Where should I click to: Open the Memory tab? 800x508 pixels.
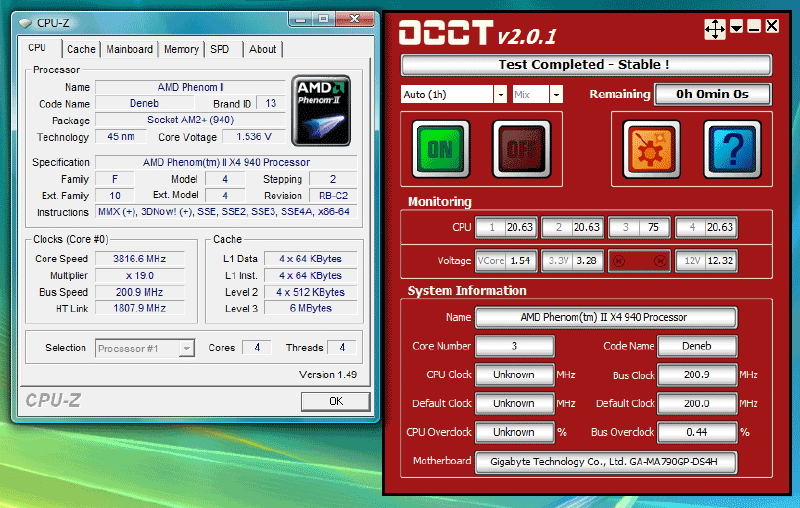click(x=181, y=49)
